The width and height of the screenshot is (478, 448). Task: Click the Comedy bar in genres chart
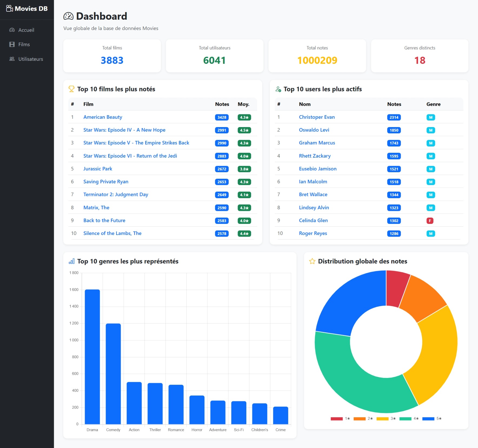tap(113, 374)
